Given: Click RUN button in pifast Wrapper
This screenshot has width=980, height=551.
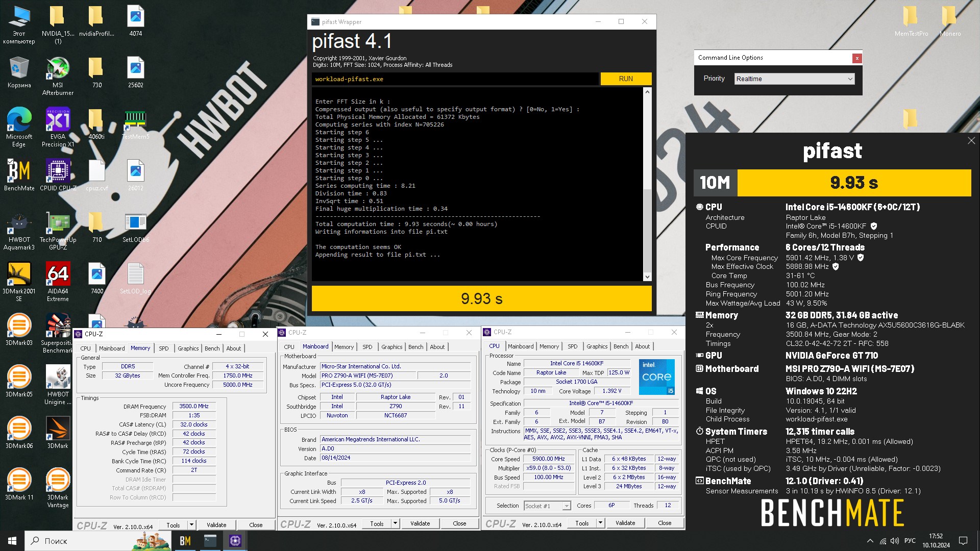Looking at the screenshot, I should (626, 79).
